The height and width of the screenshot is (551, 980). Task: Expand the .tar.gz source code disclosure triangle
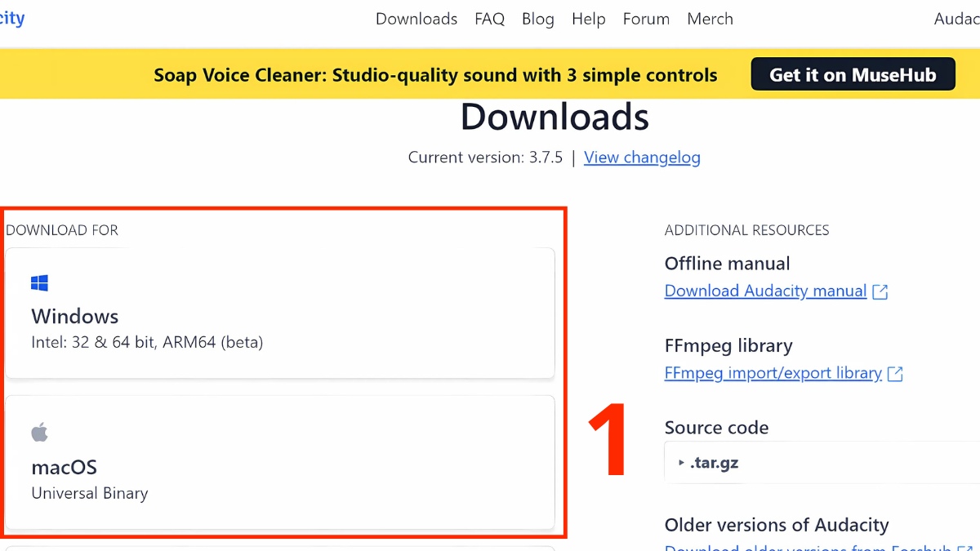pos(682,463)
